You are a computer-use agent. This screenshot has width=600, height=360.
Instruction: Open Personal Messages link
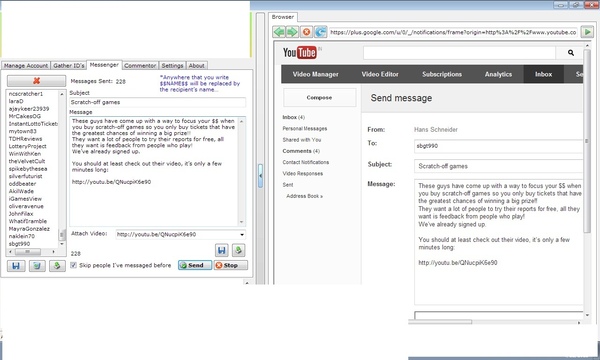(305, 129)
